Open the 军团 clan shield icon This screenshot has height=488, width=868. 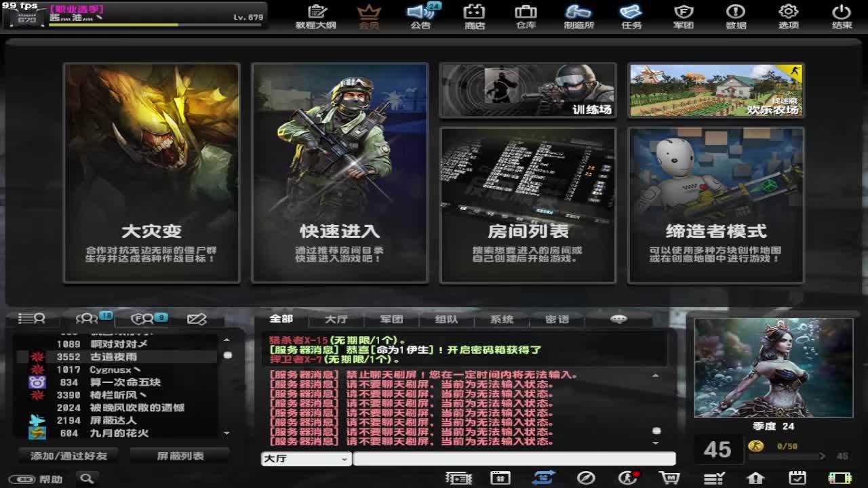(x=683, y=16)
